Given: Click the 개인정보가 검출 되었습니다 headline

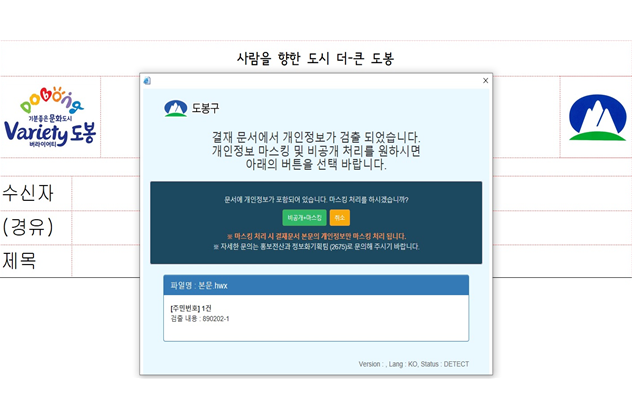Looking at the screenshot, I should coord(316,137).
